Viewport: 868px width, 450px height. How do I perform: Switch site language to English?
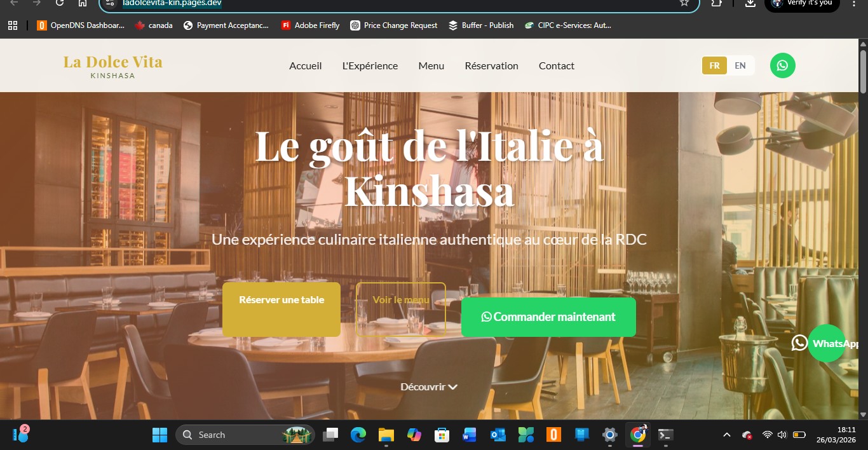(x=740, y=65)
